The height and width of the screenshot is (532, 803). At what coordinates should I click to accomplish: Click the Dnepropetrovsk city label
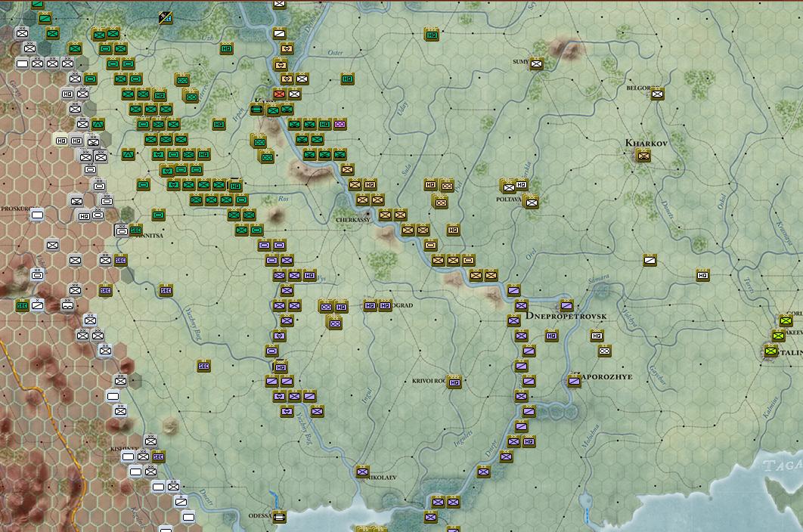566,316
